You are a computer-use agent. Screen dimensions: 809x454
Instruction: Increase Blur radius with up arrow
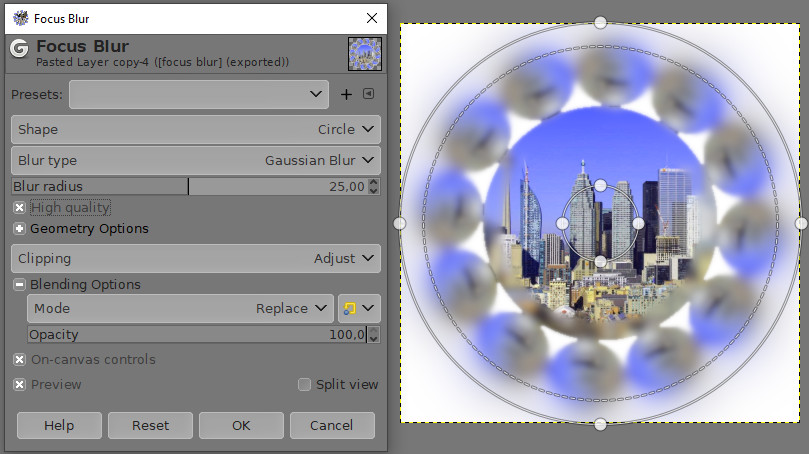click(x=374, y=182)
